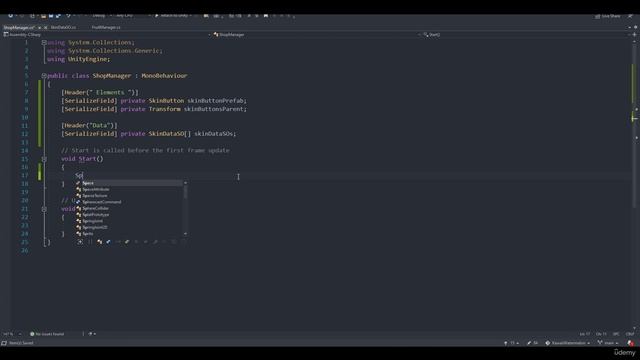Click the class icon beside SphereCollider suggestion
The width and height of the screenshot is (640, 360).
coord(78,208)
